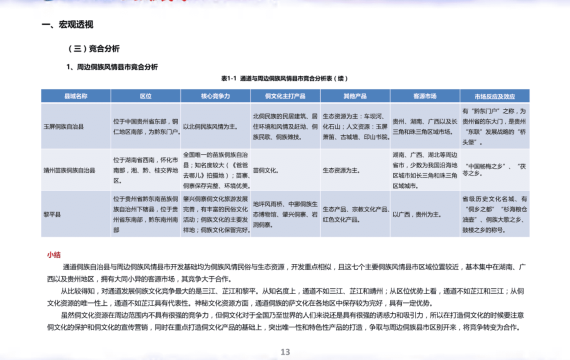Select the (三)竞合分析 subheading

(x=93, y=48)
